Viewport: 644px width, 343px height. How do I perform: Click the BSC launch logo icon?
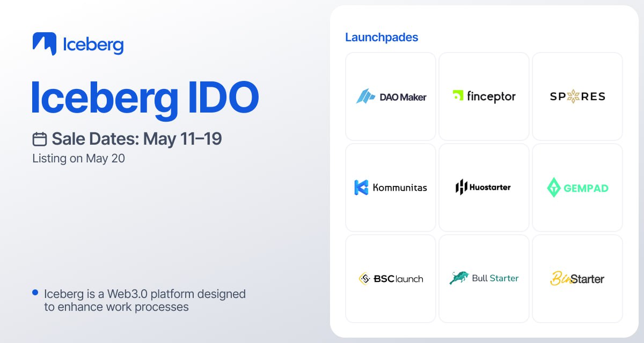pyautogui.click(x=365, y=279)
